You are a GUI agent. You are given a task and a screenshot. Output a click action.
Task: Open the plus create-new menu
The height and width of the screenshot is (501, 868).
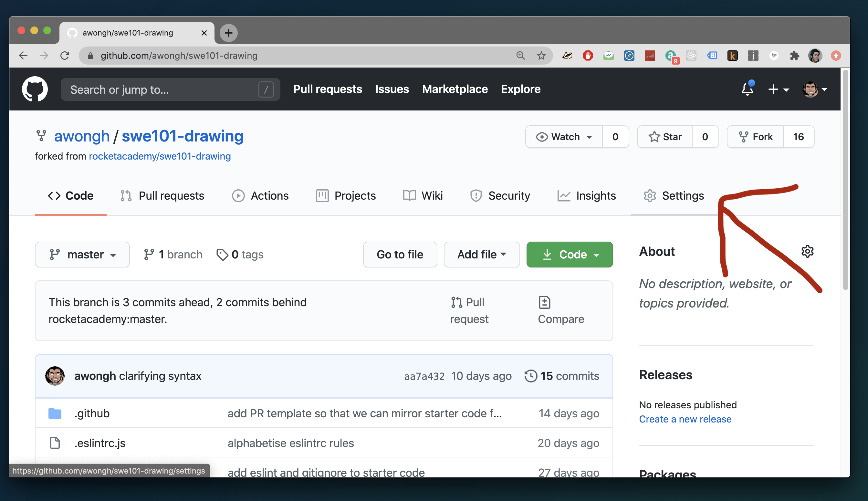tap(778, 89)
